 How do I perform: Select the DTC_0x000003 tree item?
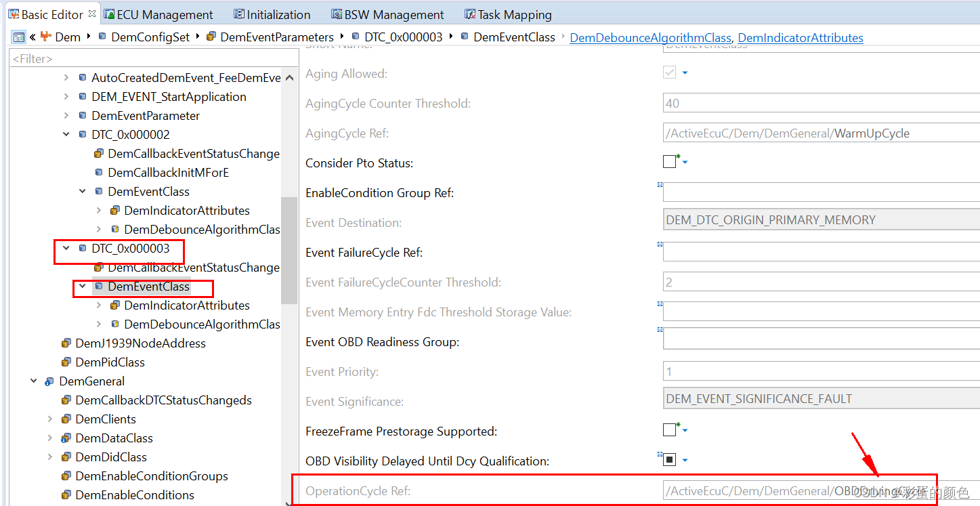131,249
